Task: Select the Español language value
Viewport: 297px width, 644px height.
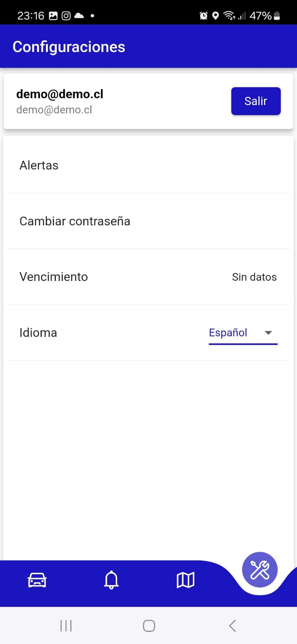Action: (x=228, y=333)
